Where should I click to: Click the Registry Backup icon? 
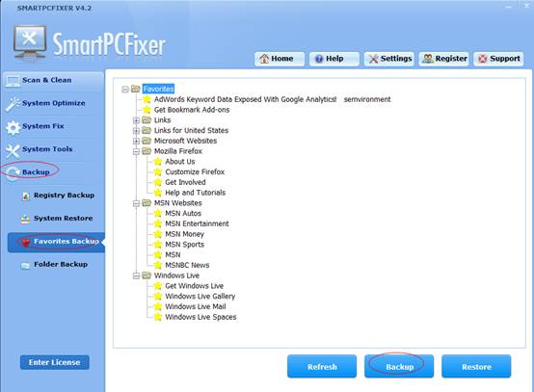point(25,196)
